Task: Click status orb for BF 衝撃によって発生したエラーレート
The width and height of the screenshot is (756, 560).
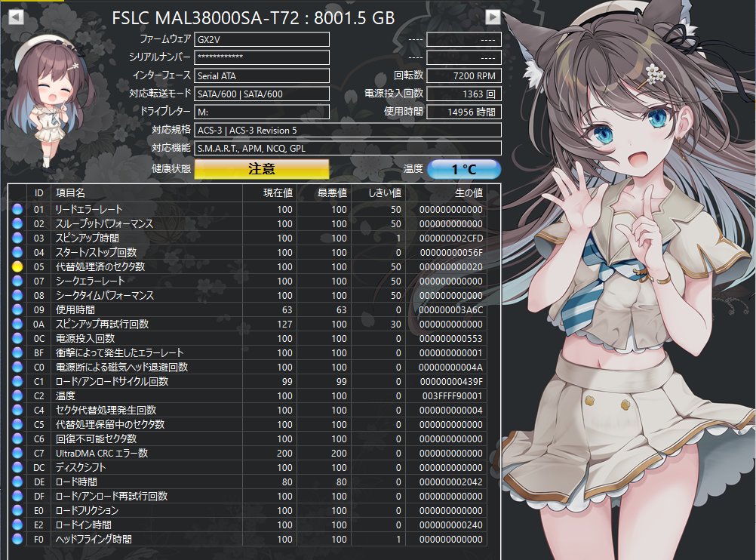Action: click(17, 352)
